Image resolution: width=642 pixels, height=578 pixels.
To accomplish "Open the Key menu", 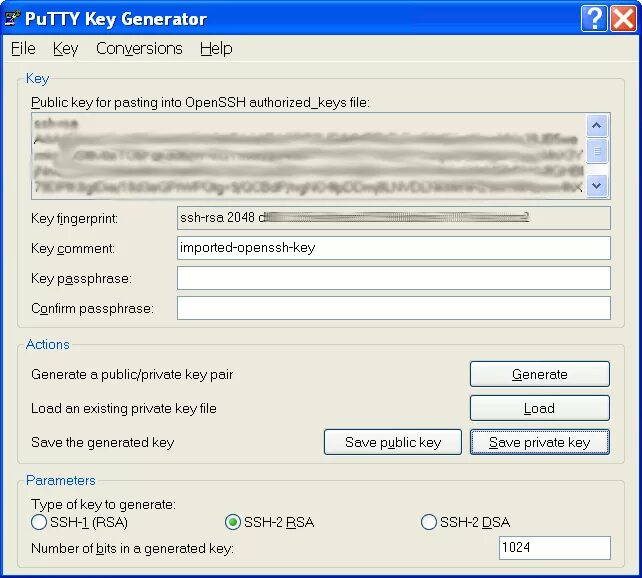I will pos(65,48).
